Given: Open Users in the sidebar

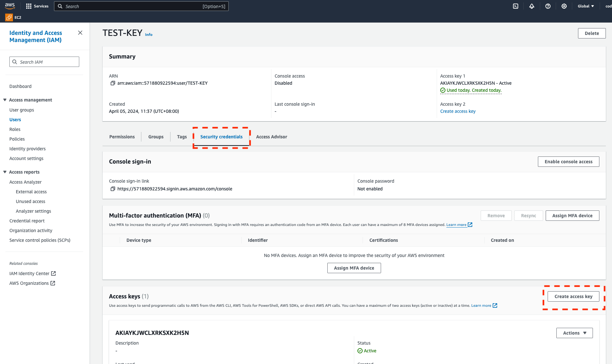Looking at the screenshot, I should click(15, 120).
